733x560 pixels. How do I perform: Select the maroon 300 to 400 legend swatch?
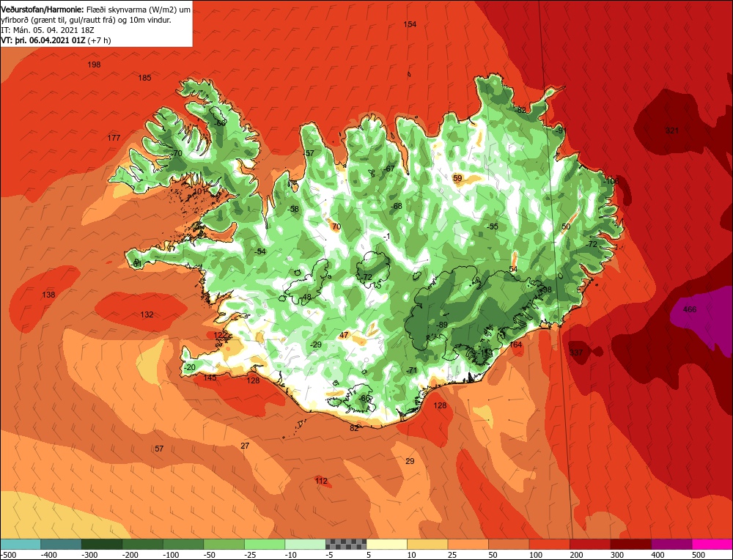click(630, 544)
